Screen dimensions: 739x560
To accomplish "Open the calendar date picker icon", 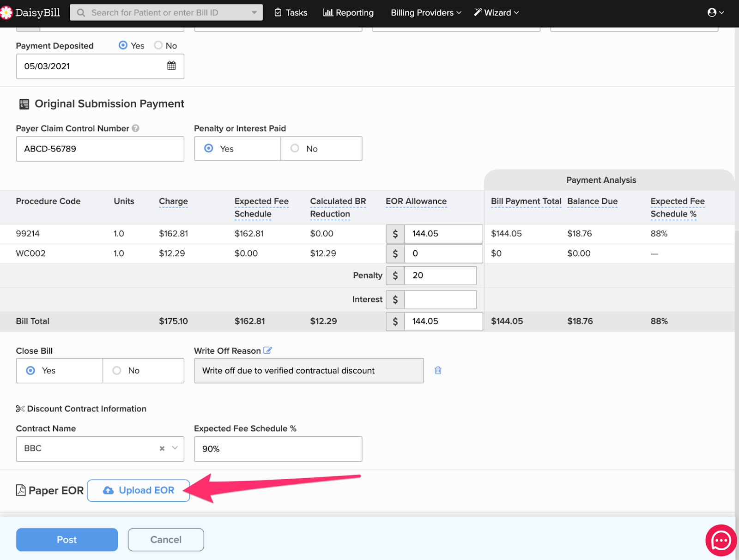I will [171, 66].
